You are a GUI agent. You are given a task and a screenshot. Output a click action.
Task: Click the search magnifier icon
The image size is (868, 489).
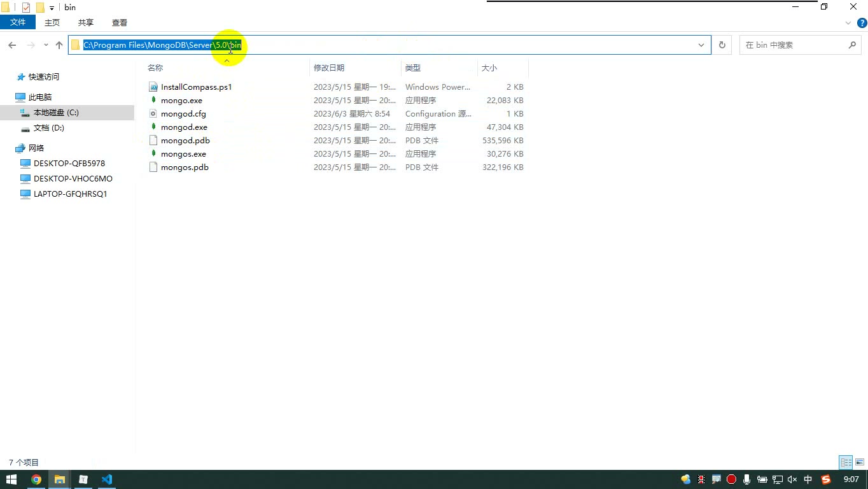[x=853, y=45]
